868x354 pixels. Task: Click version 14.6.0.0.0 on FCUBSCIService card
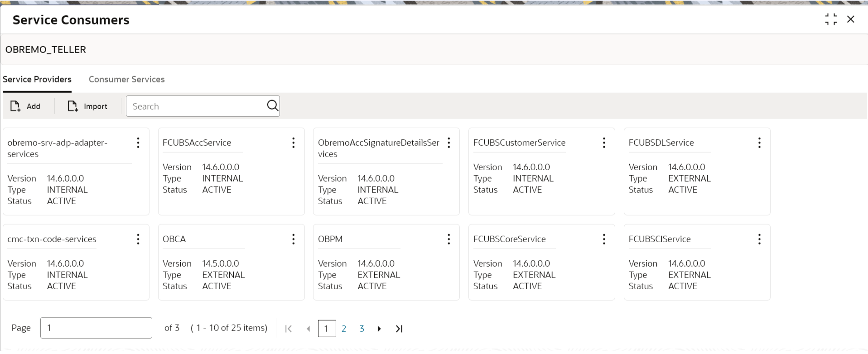pos(687,263)
